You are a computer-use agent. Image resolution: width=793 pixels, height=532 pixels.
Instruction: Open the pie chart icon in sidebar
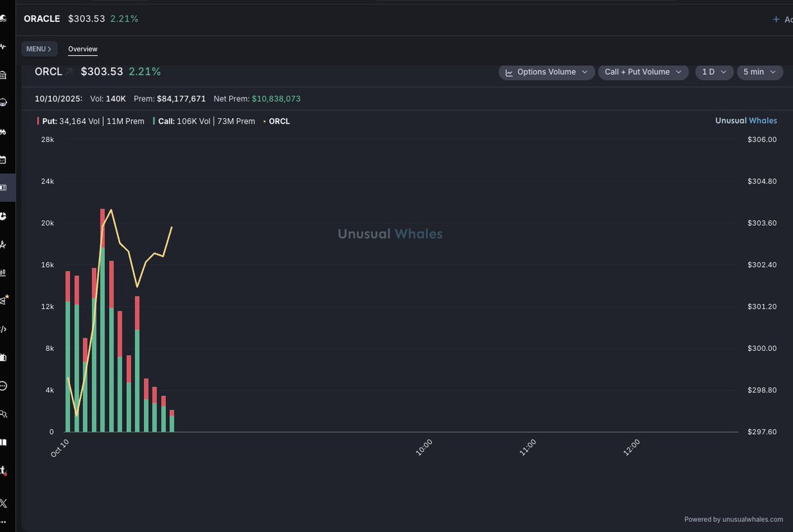point(3,216)
